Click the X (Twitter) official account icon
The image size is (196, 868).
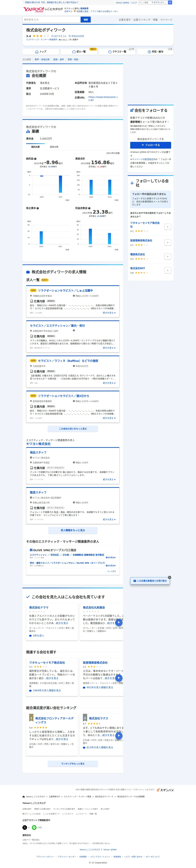(25, 828)
